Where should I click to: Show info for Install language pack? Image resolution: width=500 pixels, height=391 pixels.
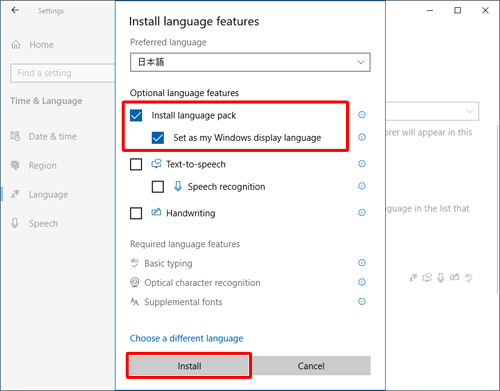click(x=362, y=115)
